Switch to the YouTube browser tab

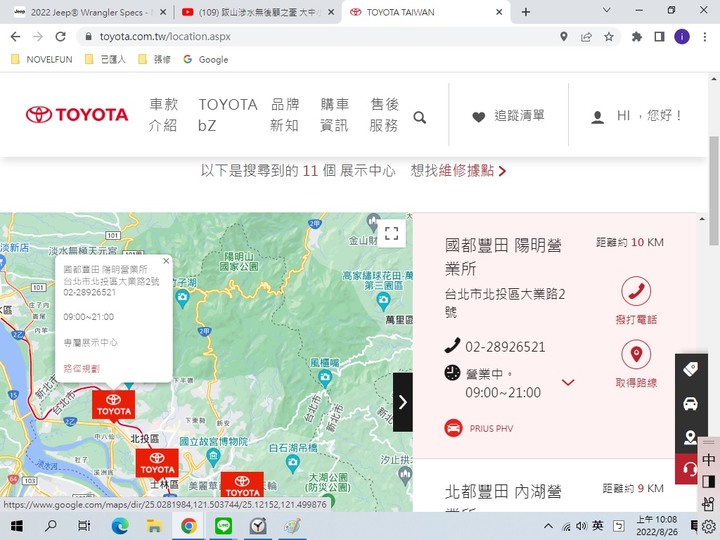click(258, 12)
